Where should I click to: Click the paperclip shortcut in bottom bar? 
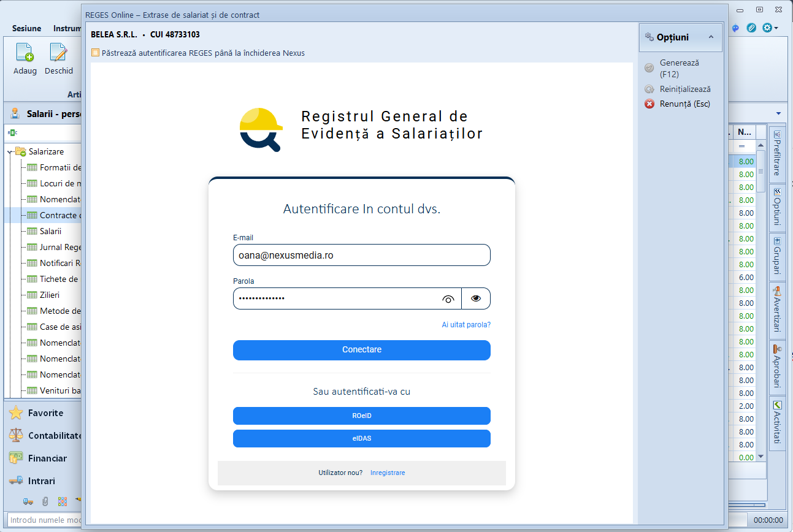pos(45,501)
